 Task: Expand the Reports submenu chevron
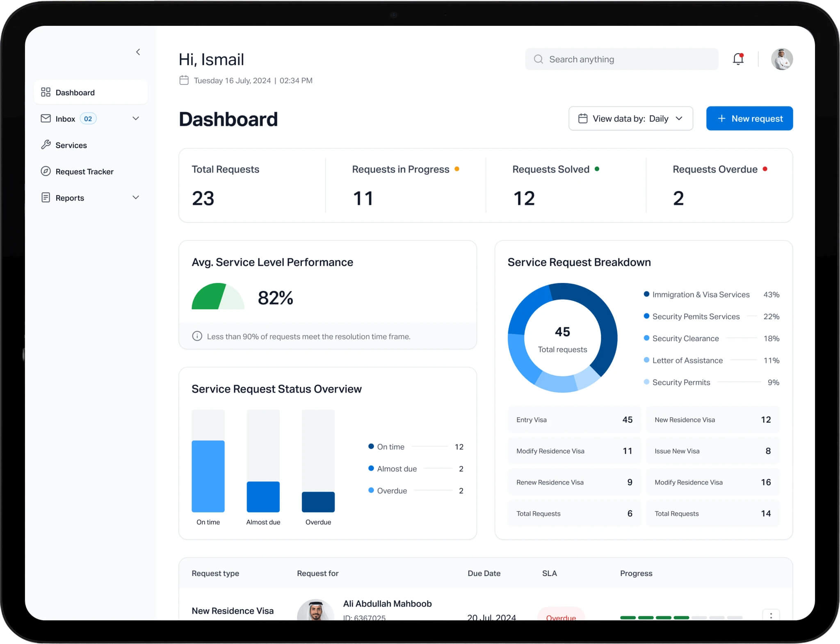136,198
